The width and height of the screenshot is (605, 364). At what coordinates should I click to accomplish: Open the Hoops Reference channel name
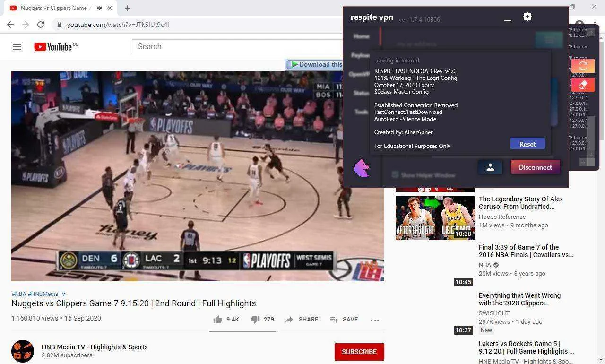(x=502, y=217)
